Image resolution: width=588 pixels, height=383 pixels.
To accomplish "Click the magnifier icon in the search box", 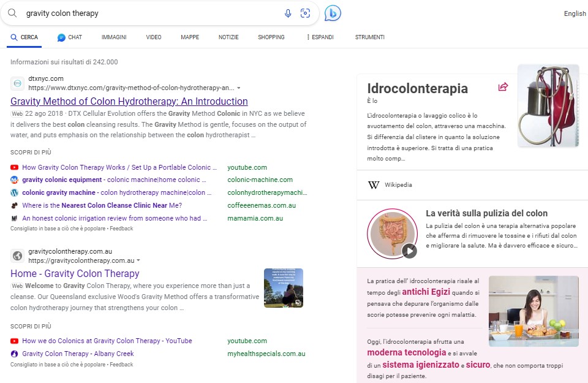I will point(12,13).
